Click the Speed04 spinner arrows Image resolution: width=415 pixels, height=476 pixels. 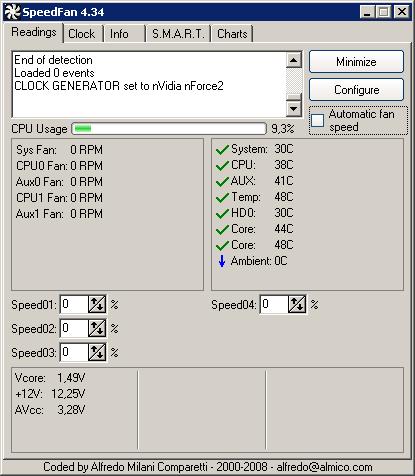pos(297,304)
